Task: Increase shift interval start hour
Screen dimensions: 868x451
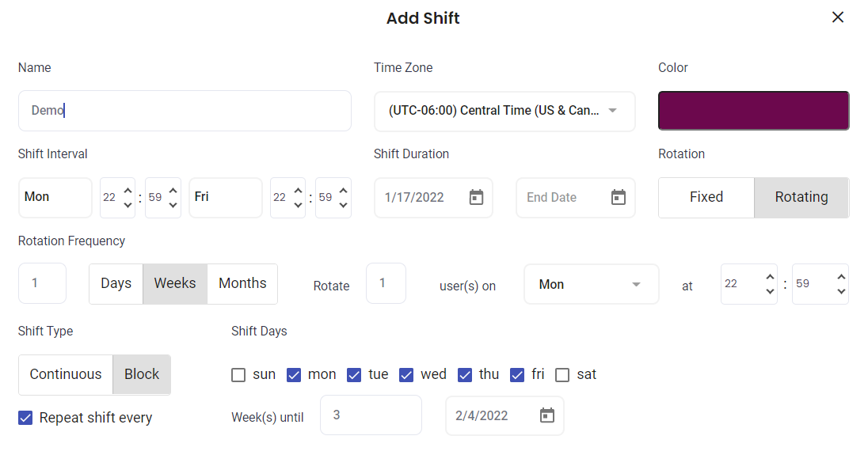Action: (x=128, y=191)
